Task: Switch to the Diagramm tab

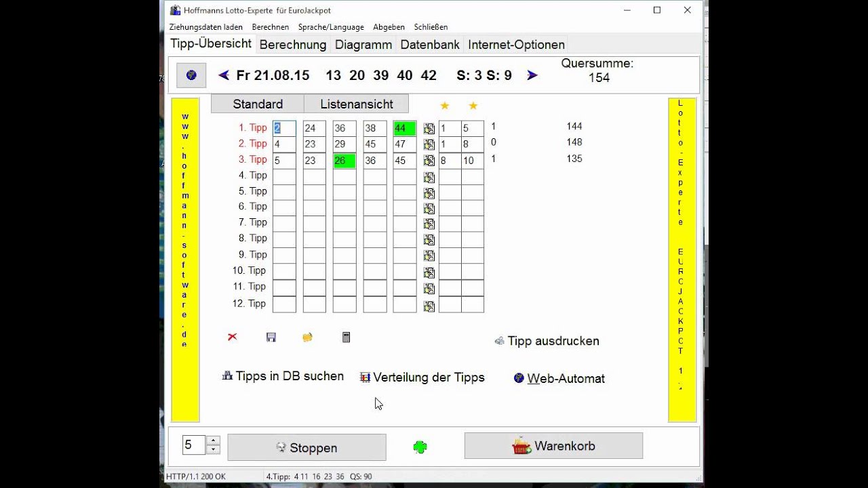Action: coord(363,45)
